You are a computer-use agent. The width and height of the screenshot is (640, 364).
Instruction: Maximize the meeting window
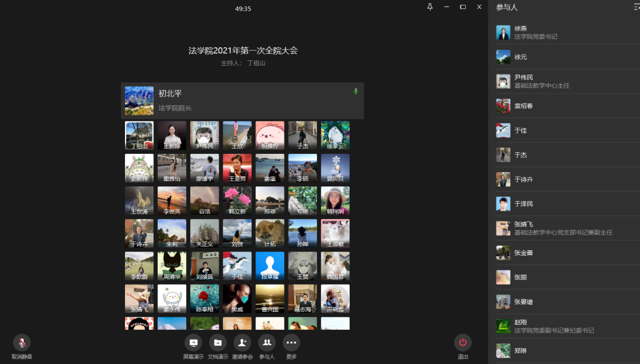463,7
